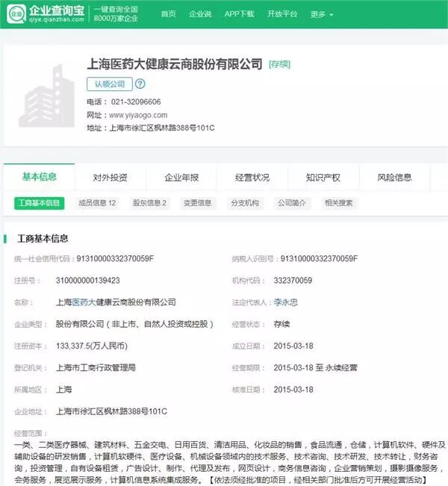Viewport: 448px width, 486px height.
Task: Click the highlighted 医药大 link in company name
Action: point(84,302)
